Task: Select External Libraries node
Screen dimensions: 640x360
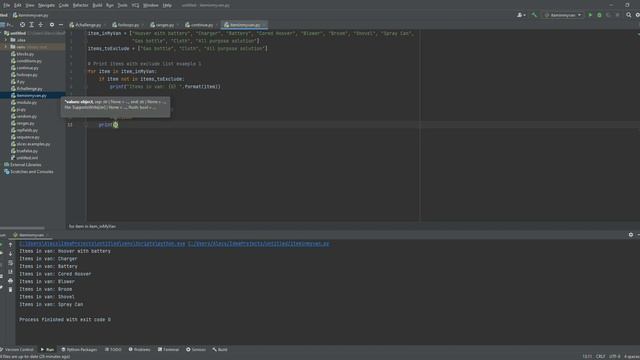Action: coord(25,164)
